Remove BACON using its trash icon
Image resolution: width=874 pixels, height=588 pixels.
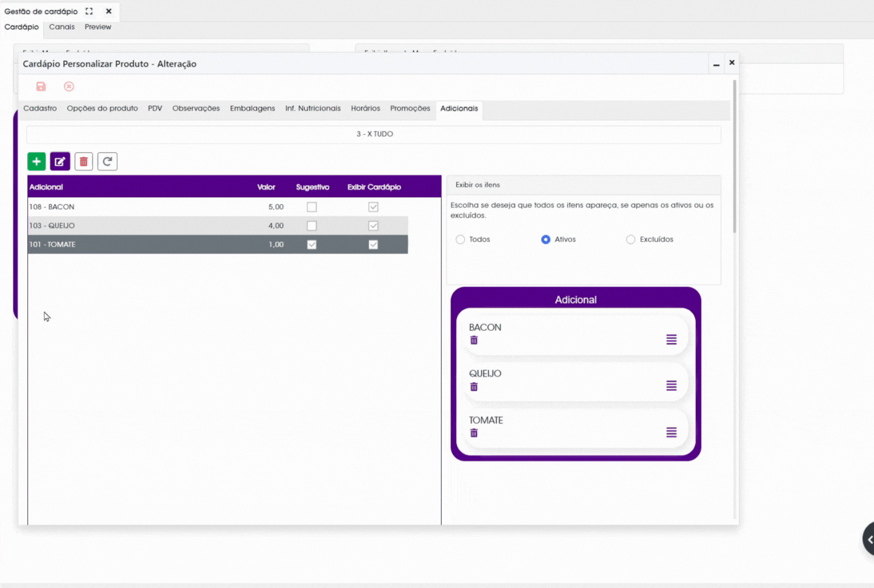474,340
